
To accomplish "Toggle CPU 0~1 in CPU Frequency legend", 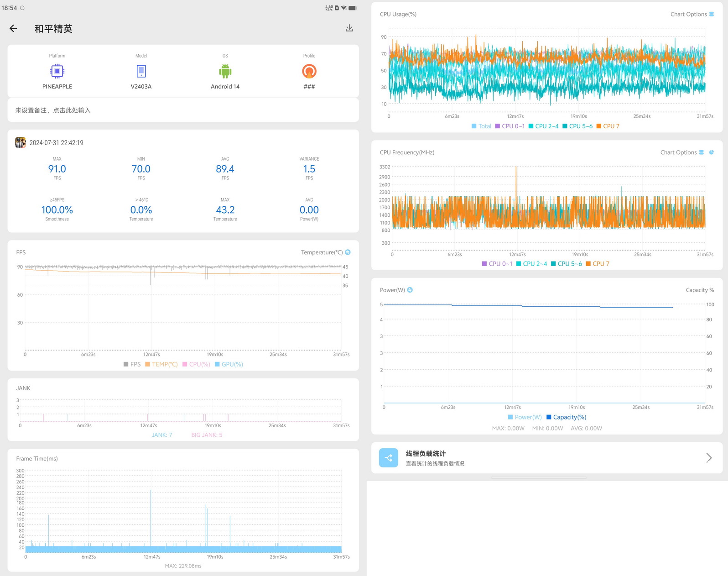I will click(x=497, y=264).
